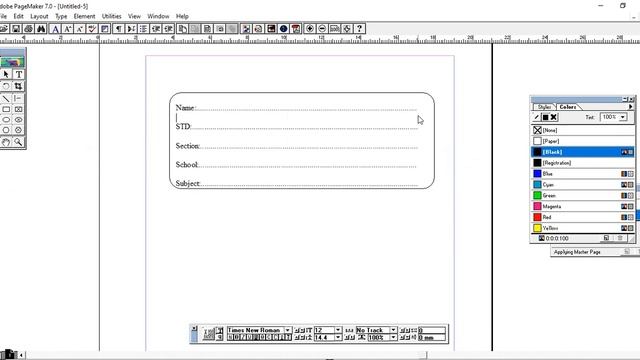640x360 pixels.
Task: Select the Text tool in toolbox
Action: (19, 74)
